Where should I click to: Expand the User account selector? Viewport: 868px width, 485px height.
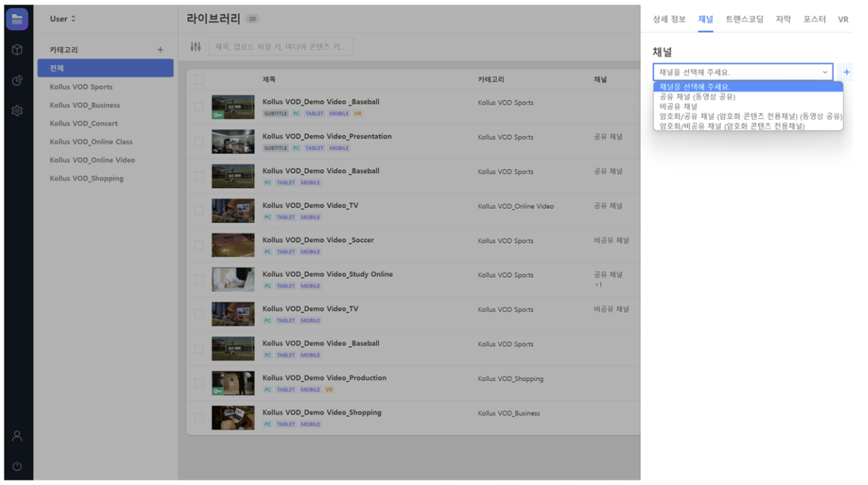63,19
